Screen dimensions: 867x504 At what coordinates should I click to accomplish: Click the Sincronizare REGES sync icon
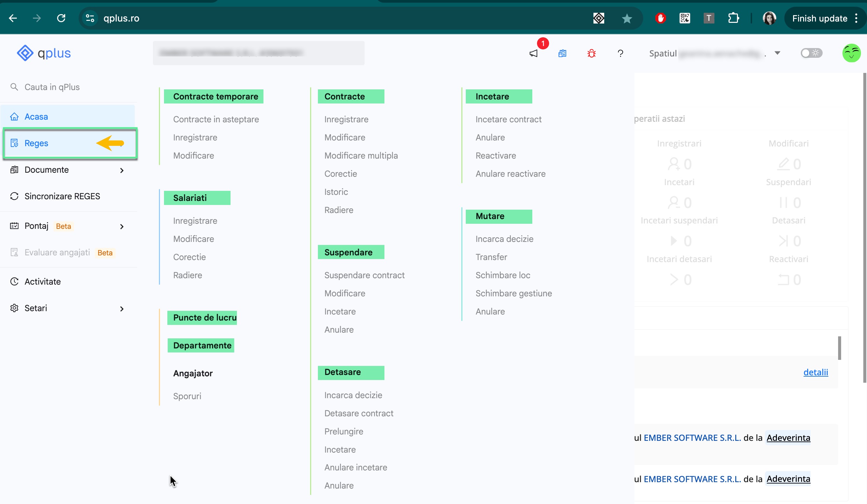pos(14,196)
